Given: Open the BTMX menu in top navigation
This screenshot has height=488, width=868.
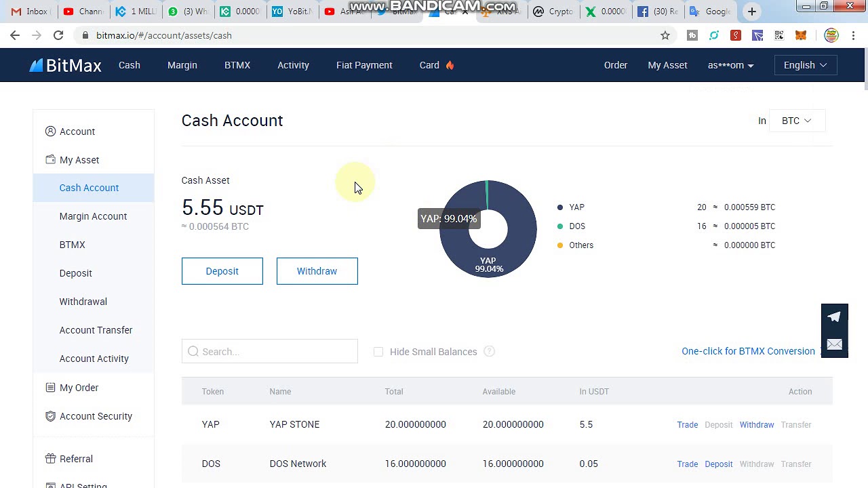Looking at the screenshot, I should [237, 65].
